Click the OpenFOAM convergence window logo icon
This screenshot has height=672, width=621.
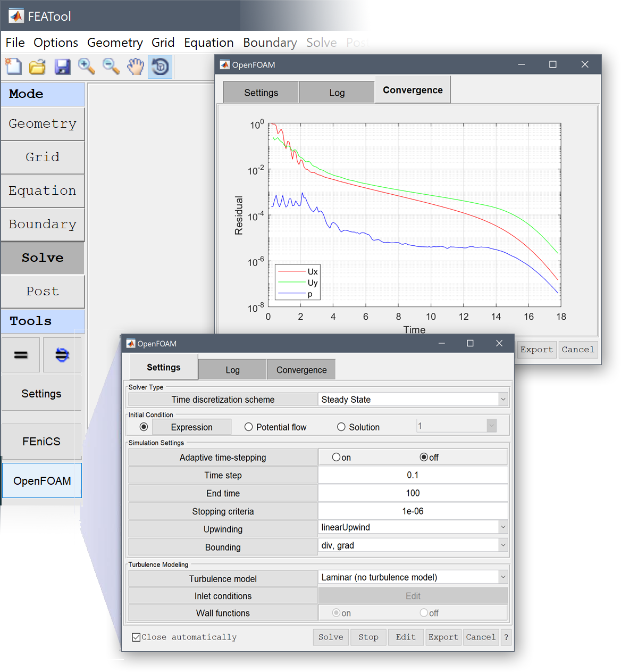[x=225, y=65]
